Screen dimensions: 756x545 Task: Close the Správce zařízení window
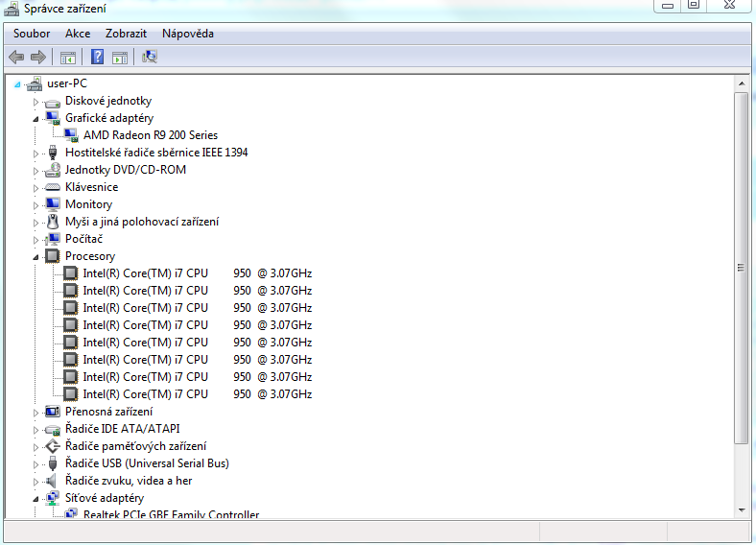click(x=730, y=6)
